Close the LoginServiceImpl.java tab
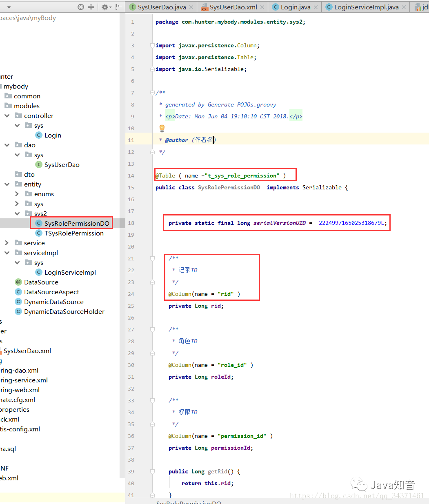Viewport: 429px width, 504px height. coord(404,7)
